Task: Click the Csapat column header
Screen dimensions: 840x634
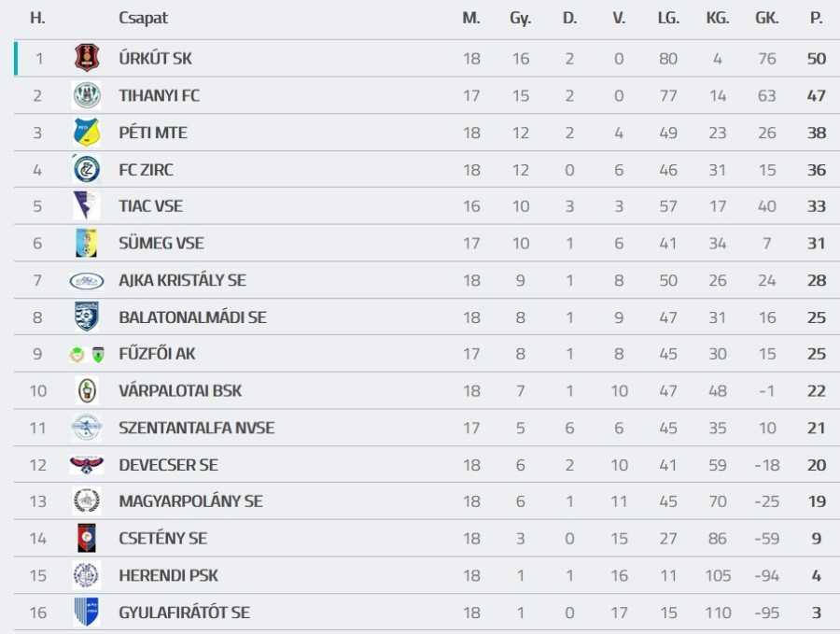Action: 143,18
